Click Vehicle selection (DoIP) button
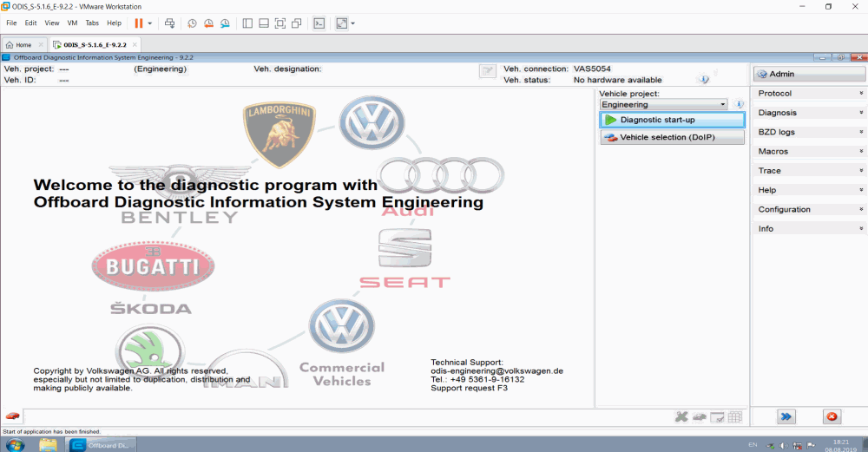This screenshot has height=452, width=868. [672, 137]
